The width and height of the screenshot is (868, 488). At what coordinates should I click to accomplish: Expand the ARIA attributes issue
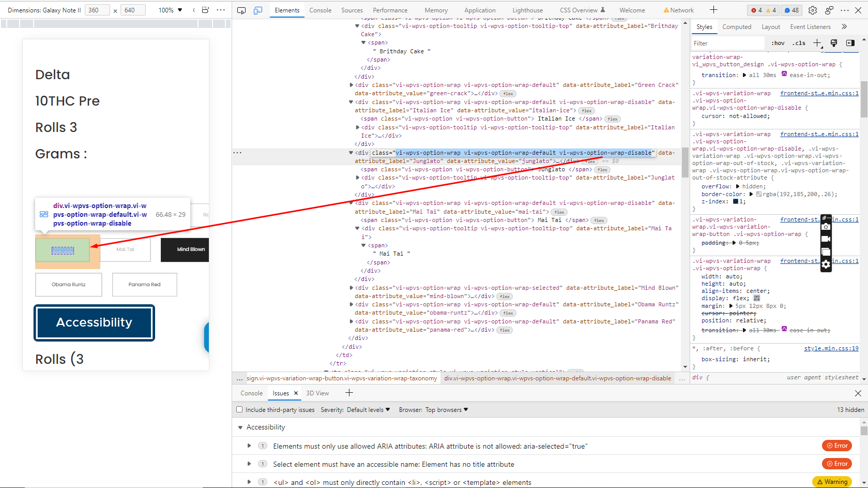pyautogui.click(x=249, y=446)
